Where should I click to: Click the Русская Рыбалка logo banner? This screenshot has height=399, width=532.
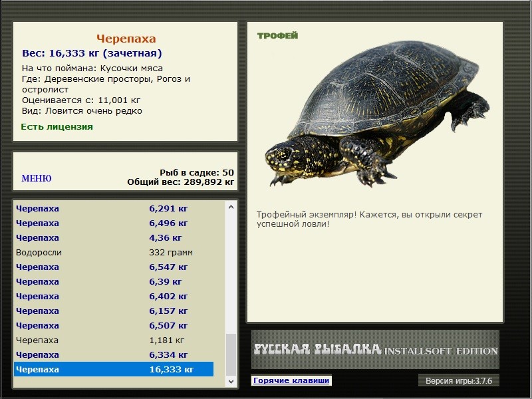[x=375, y=350]
